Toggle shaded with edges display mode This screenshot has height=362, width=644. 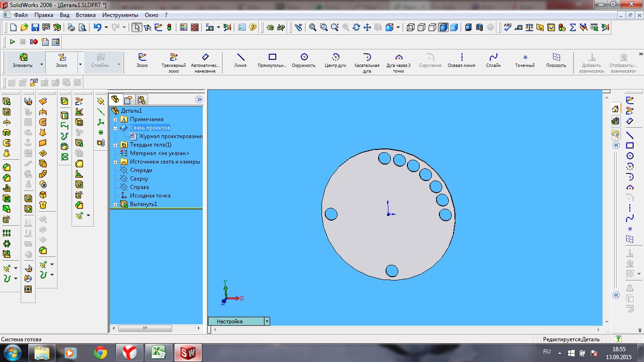[443, 27]
